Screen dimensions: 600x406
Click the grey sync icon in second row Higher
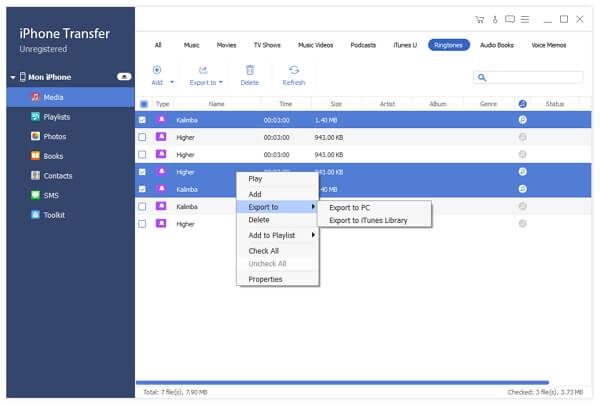pos(522,137)
